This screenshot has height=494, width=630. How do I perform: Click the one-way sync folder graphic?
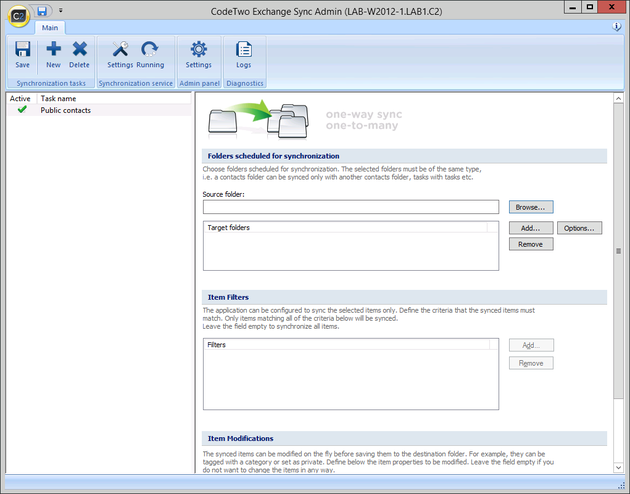259,120
